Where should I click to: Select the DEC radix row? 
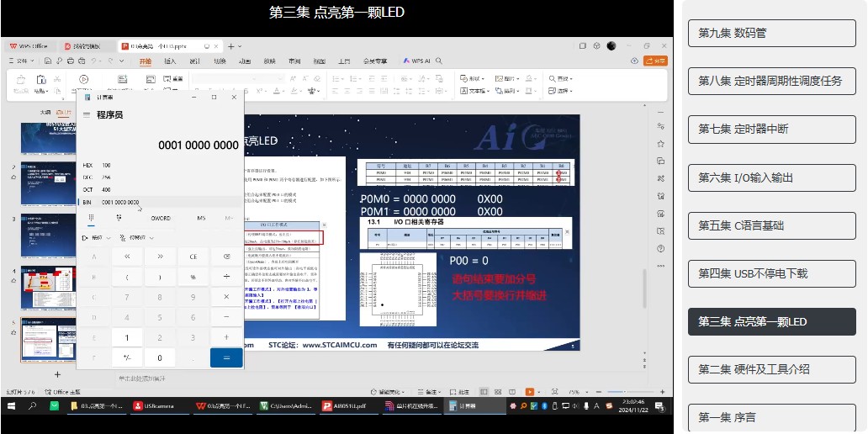coord(160,177)
